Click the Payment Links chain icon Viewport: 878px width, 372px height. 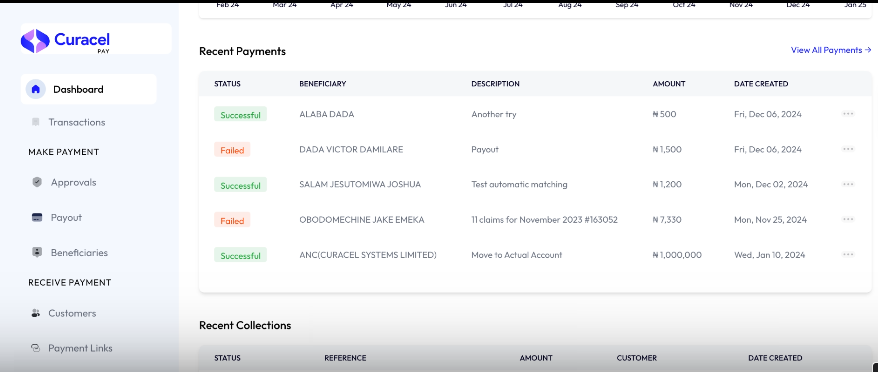pos(36,348)
